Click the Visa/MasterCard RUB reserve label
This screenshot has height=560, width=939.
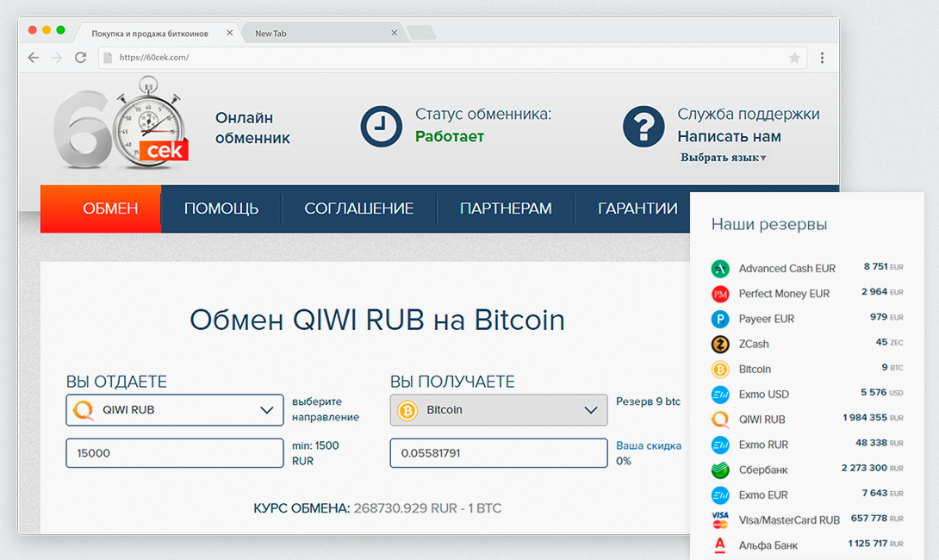point(789,520)
